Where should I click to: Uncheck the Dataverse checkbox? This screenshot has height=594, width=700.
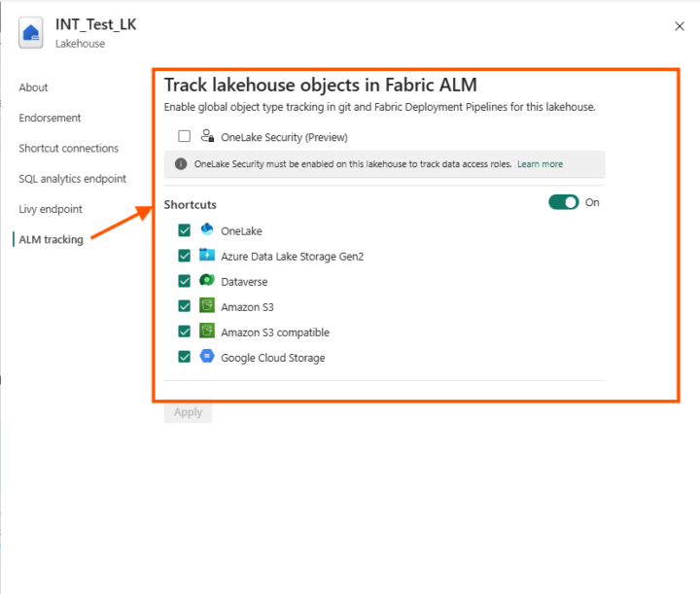click(185, 281)
